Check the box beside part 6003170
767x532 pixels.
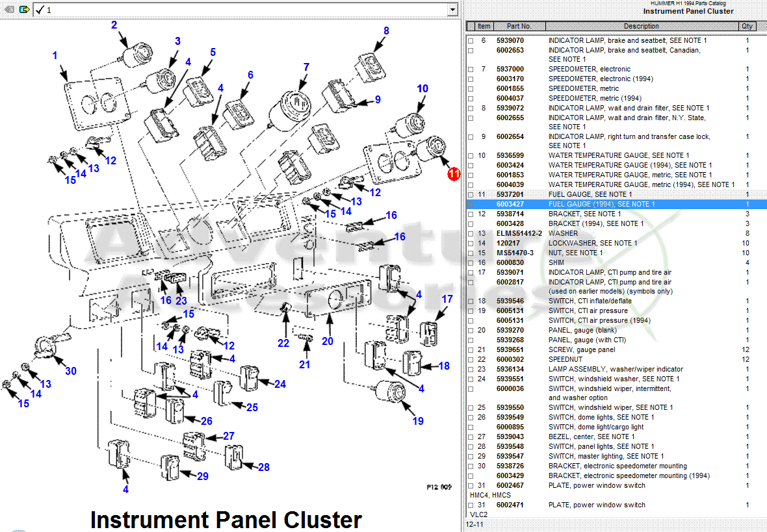point(471,79)
